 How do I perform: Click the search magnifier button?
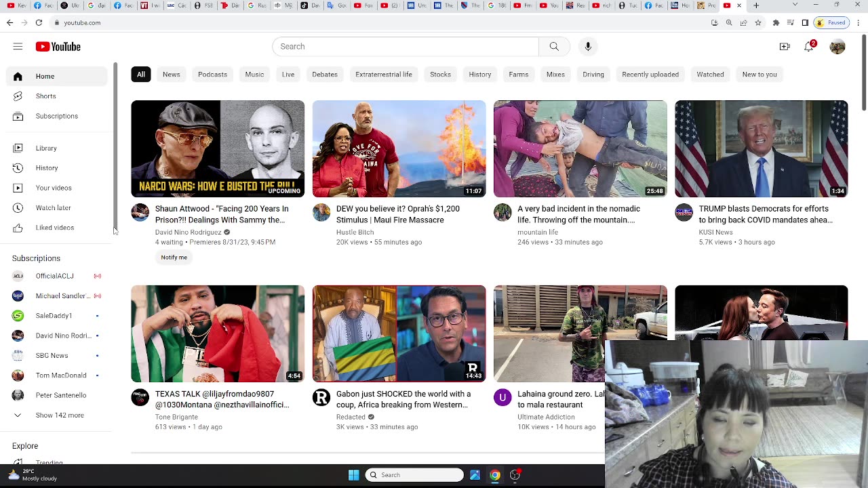554,46
